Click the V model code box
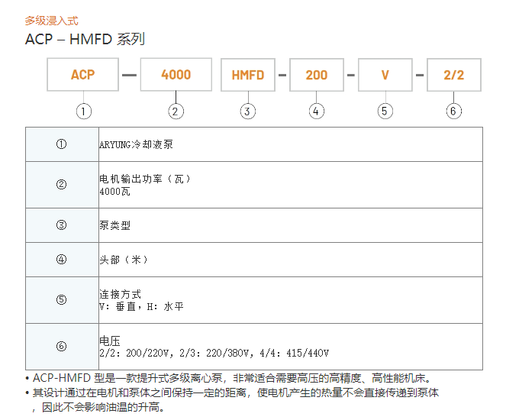Screen dimensions: 506x420 click(x=385, y=75)
